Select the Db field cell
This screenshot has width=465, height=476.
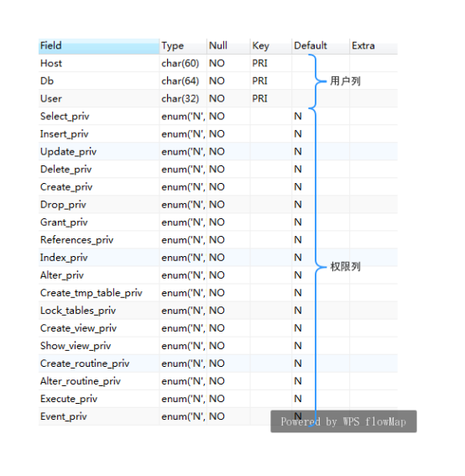point(99,81)
